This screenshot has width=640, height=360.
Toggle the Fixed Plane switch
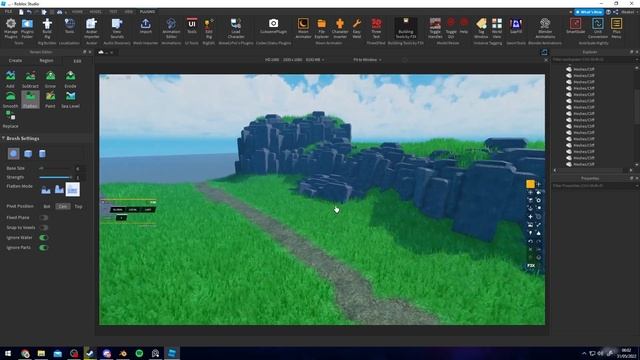[x=43, y=218]
